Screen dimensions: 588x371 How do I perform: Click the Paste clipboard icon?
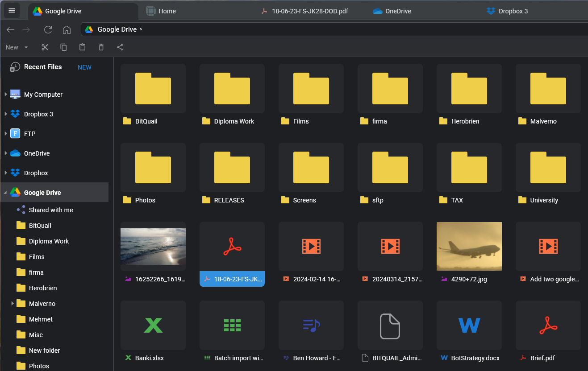82,47
